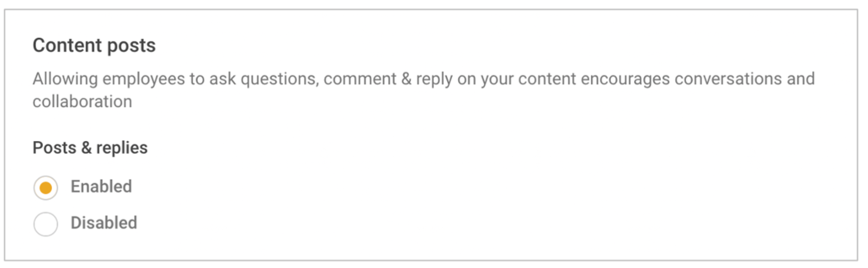Click the orange dot in Enabled option
This screenshot has height=268, width=868.
point(45,188)
